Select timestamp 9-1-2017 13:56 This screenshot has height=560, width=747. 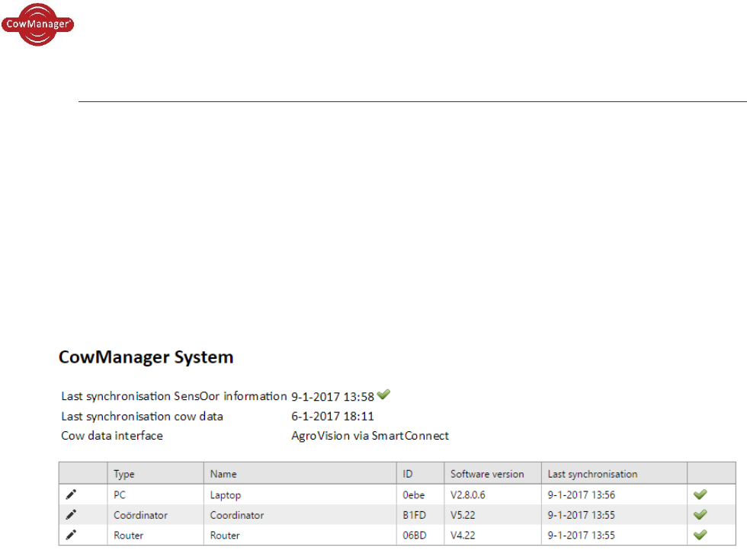(x=581, y=494)
